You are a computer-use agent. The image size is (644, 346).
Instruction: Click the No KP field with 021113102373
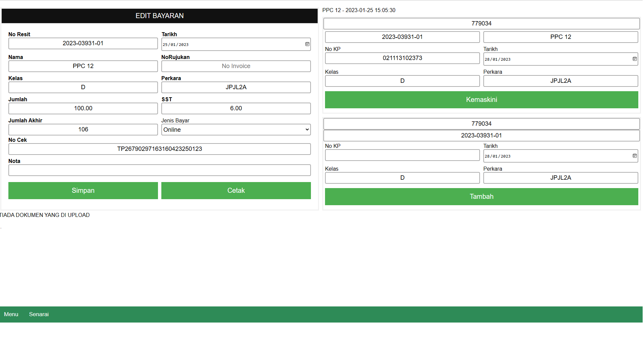point(402,58)
